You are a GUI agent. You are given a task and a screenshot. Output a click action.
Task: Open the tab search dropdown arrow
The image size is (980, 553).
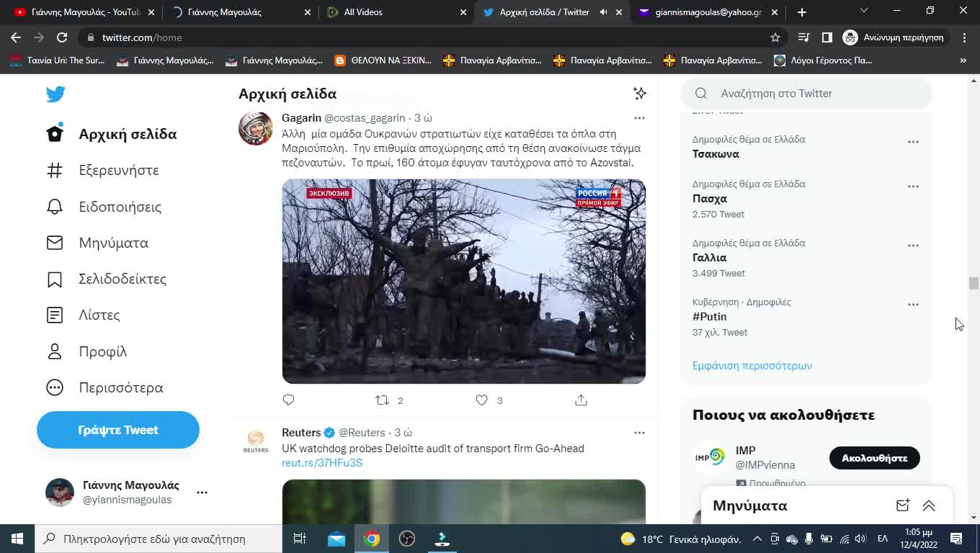864,11
